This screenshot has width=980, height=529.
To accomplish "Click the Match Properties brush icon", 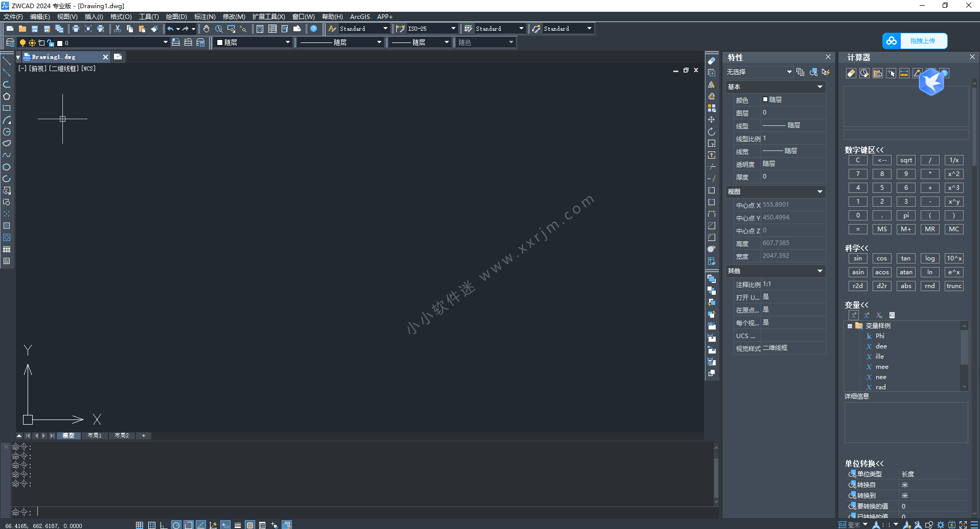I will click(154, 29).
